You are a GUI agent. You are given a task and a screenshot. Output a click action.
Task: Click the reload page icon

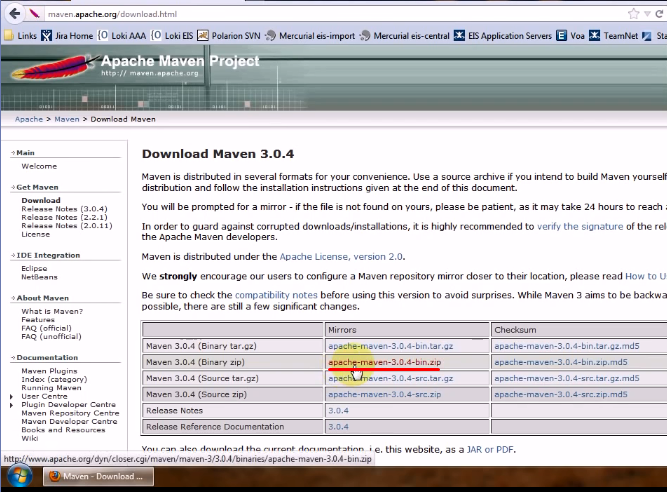[x=659, y=14]
